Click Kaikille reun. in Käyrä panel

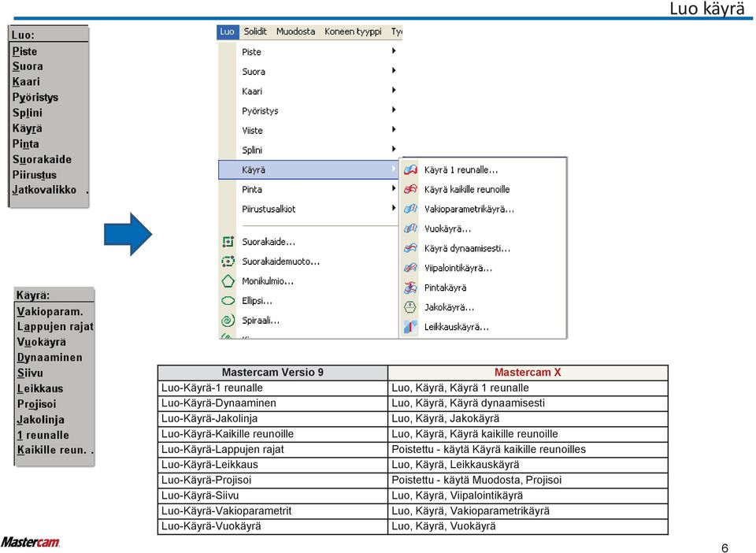(52, 451)
